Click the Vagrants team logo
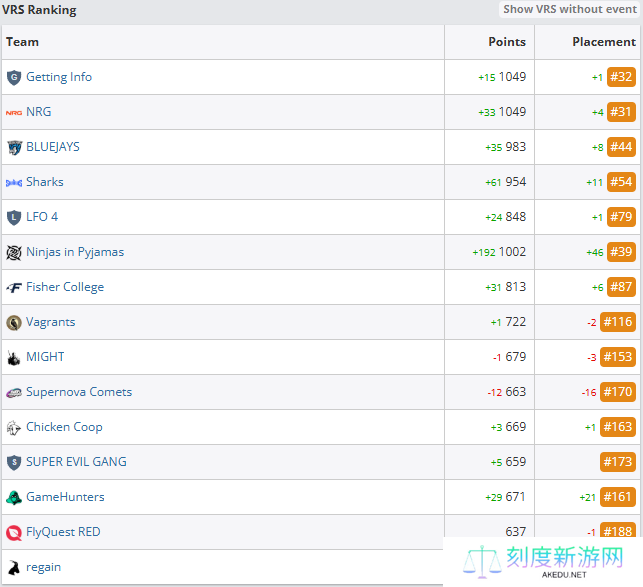Screen dimensions: 643x587 point(14,323)
